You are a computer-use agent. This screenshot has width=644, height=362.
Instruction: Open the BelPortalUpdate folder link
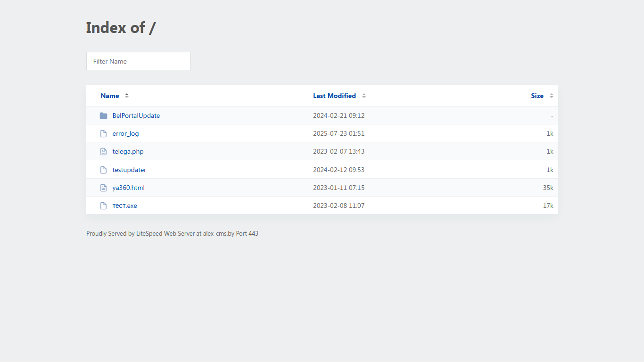tap(136, 115)
